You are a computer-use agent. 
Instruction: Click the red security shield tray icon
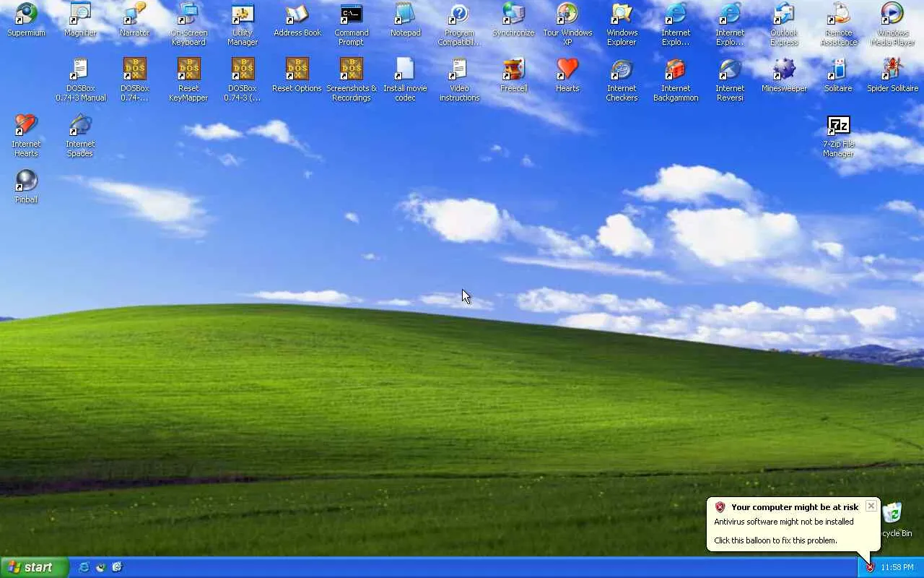pyautogui.click(x=870, y=567)
